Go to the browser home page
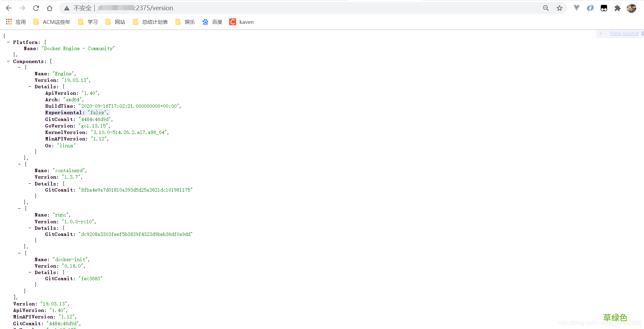Image resolution: width=644 pixels, height=329 pixels. pos(49,8)
